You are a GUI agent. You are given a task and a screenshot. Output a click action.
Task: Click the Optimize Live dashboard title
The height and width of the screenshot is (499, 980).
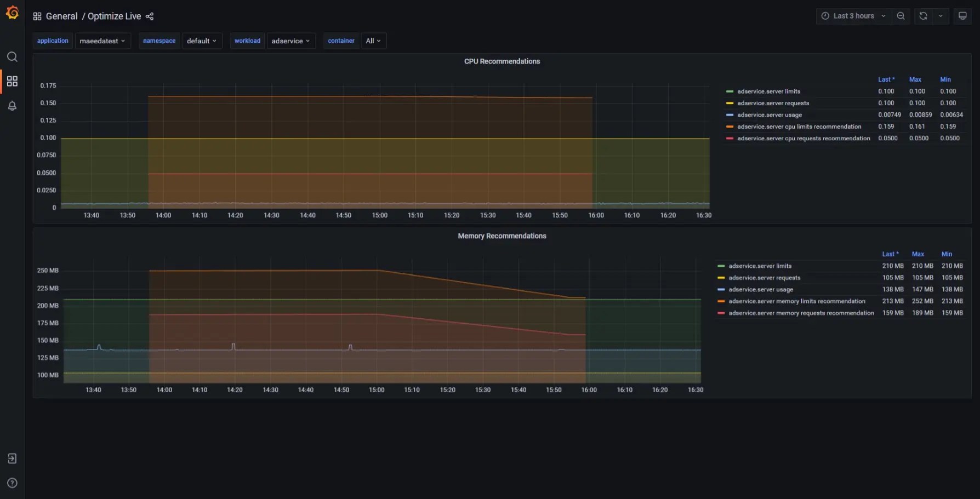[114, 16]
